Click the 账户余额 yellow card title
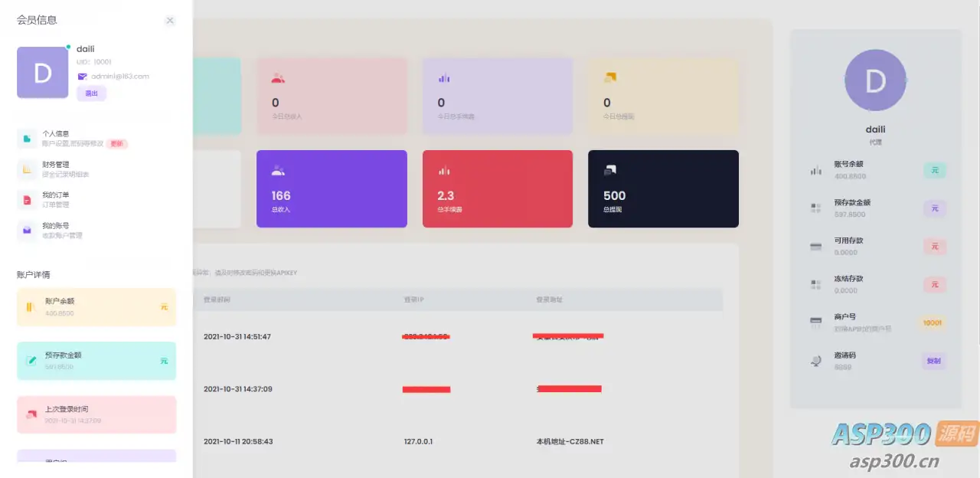The width and height of the screenshot is (980, 478). tap(59, 302)
